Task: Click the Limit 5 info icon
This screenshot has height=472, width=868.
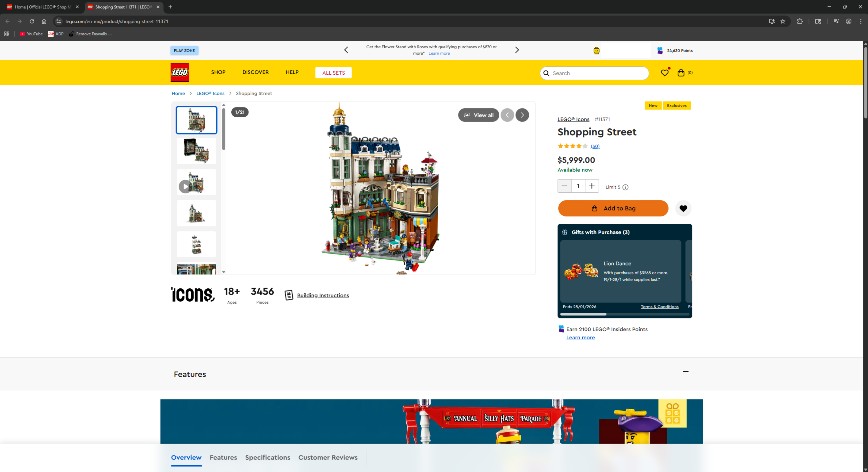Action: (626, 187)
